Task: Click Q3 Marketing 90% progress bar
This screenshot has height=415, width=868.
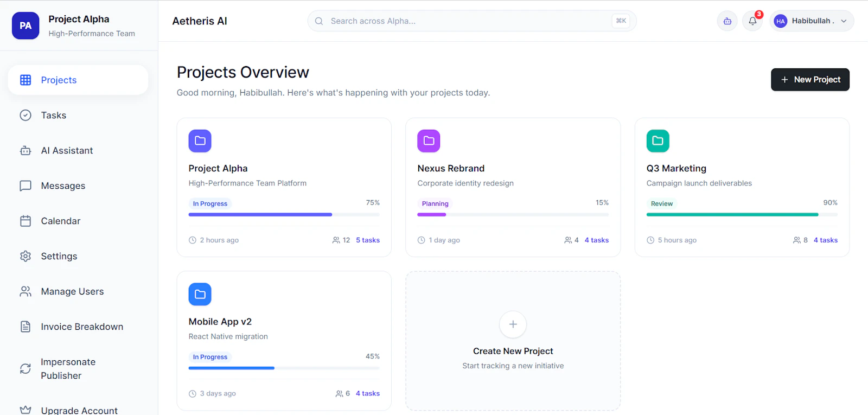Action: click(x=742, y=215)
